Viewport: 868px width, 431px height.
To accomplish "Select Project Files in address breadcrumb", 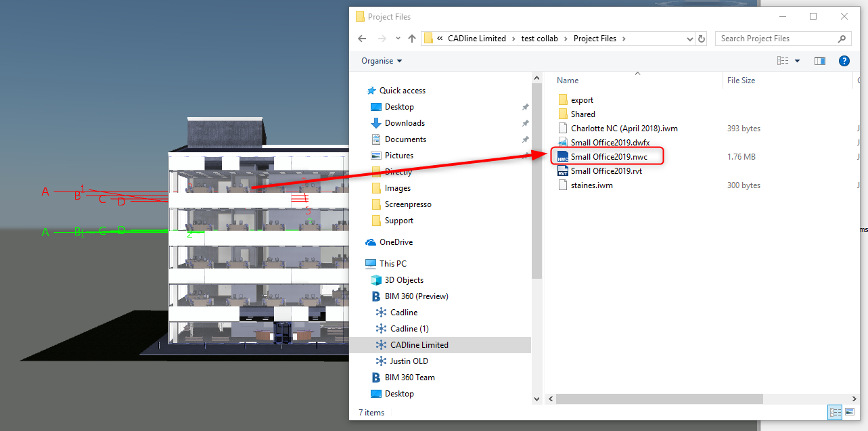I will pyautogui.click(x=595, y=39).
